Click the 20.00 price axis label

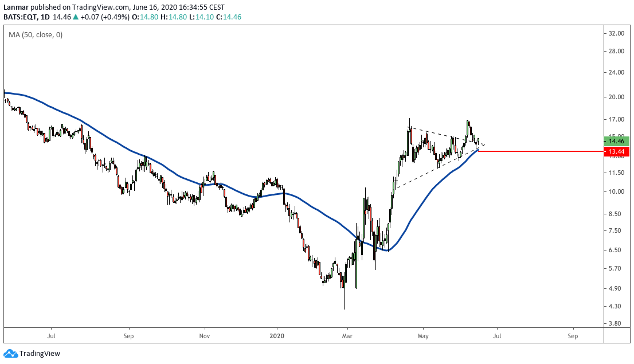click(617, 97)
